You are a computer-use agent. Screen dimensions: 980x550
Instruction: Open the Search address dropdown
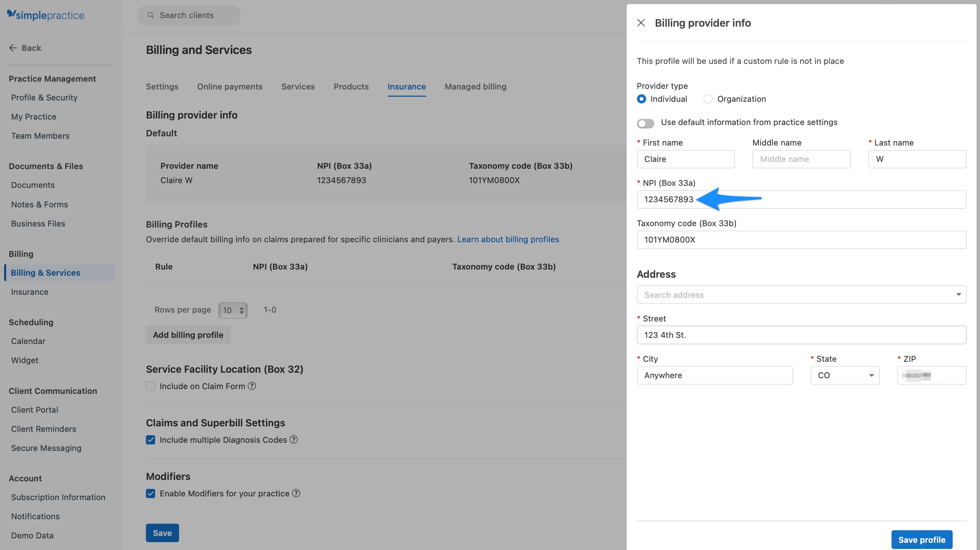click(802, 294)
